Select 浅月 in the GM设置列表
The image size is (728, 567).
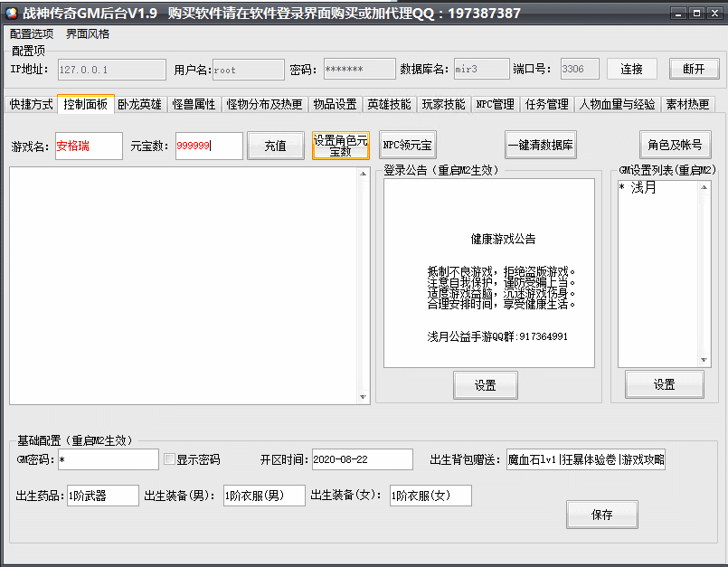pyautogui.click(x=644, y=187)
